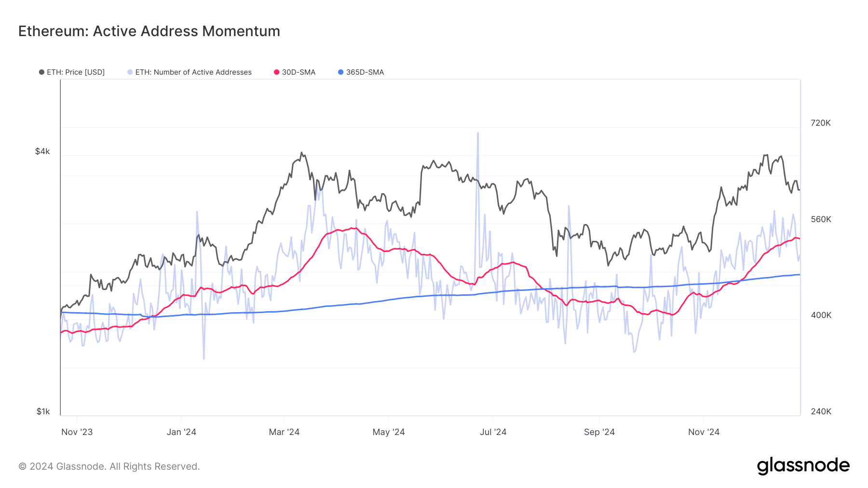
Task: Click the chart title Ethereum: Active Address Momentum
Action: click(x=149, y=31)
